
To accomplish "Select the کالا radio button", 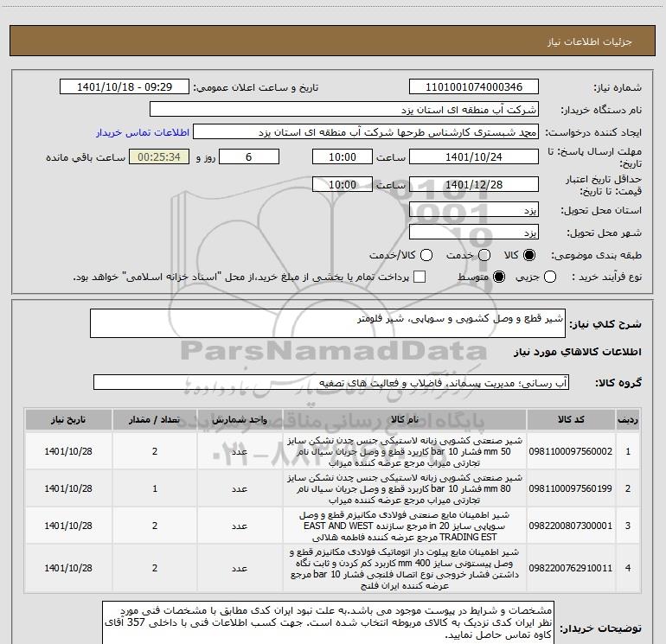I will click(x=529, y=255).
